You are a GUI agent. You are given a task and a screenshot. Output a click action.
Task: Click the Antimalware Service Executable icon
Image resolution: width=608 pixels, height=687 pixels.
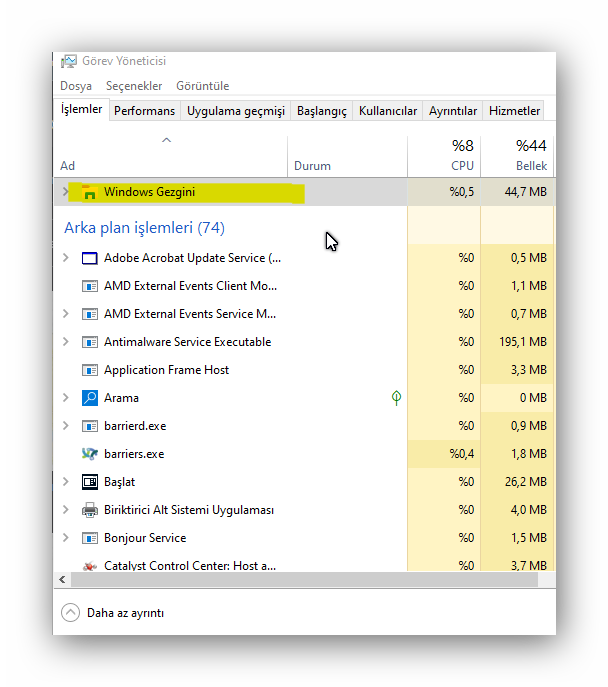tap(89, 342)
